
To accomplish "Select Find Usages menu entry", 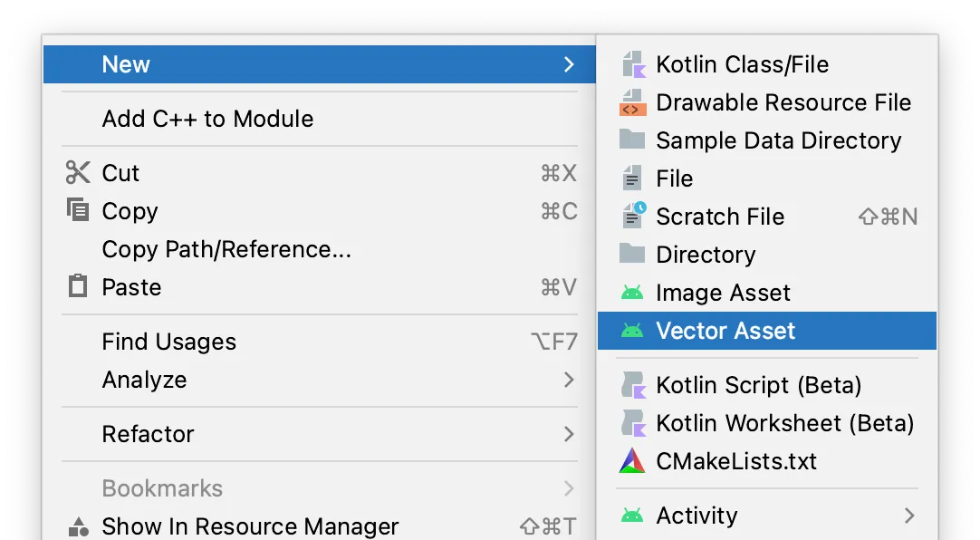I will coord(169,342).
